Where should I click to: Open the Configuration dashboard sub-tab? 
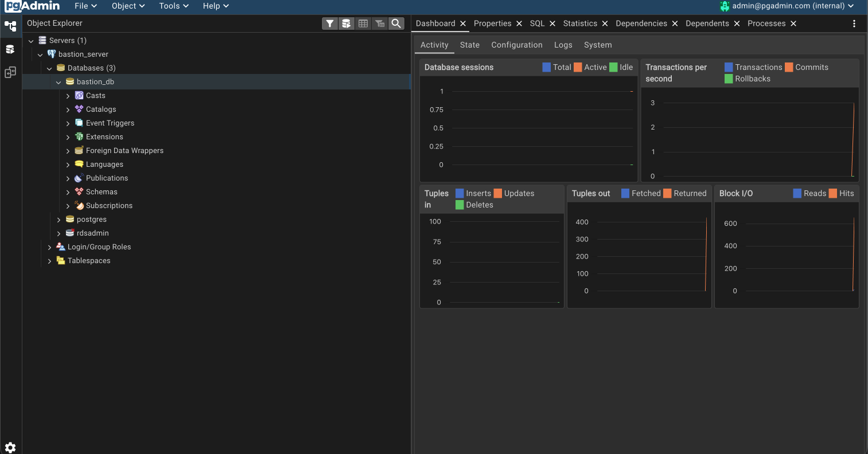point(517,45)
